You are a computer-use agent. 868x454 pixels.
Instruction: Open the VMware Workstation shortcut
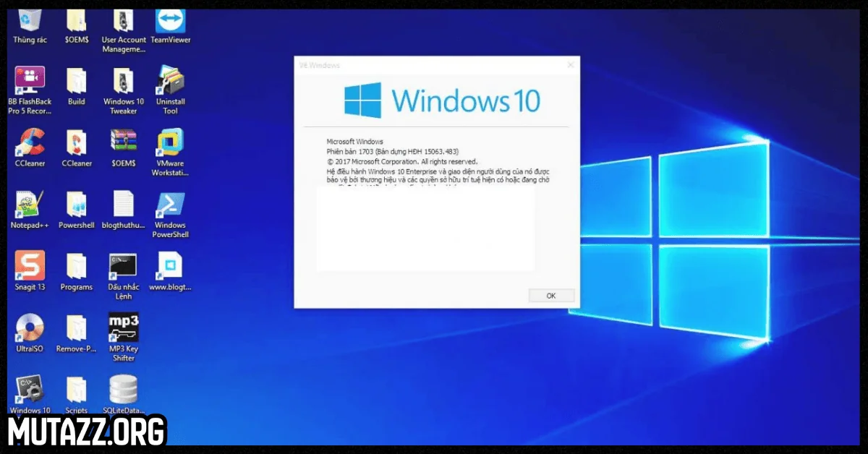(x=171, y=143)
